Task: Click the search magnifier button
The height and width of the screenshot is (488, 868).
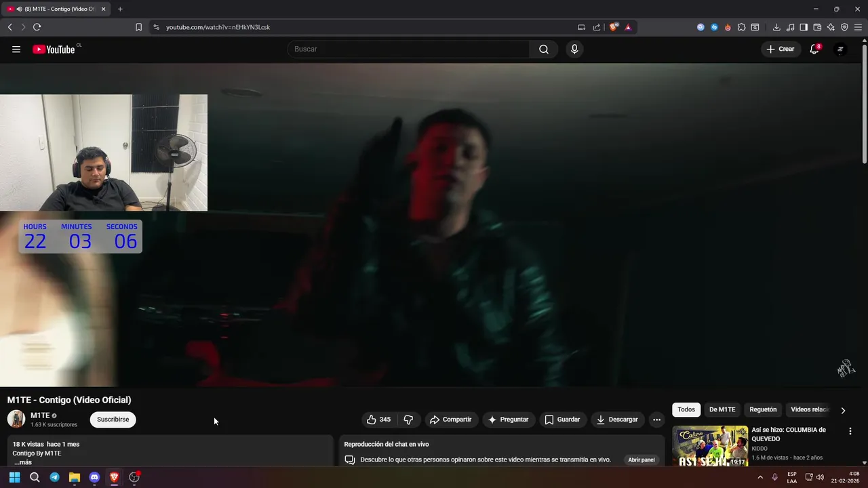Action: pyautogui.click(x=544, y=49)
